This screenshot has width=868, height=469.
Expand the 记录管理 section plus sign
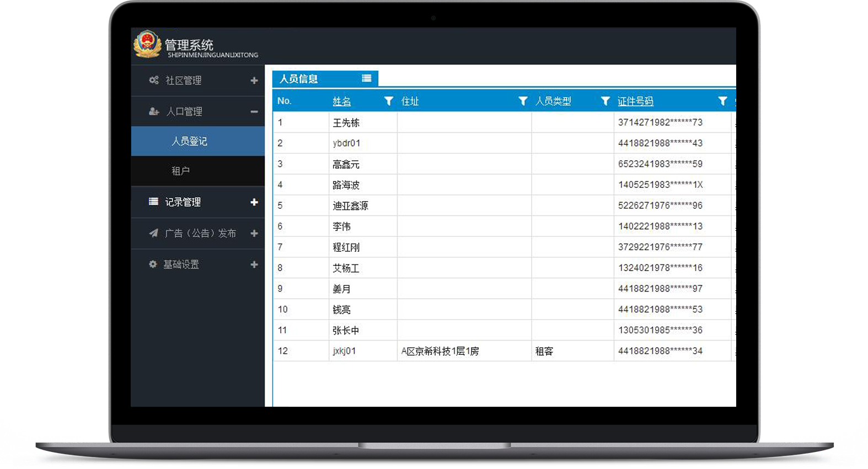tap(254, 202)
